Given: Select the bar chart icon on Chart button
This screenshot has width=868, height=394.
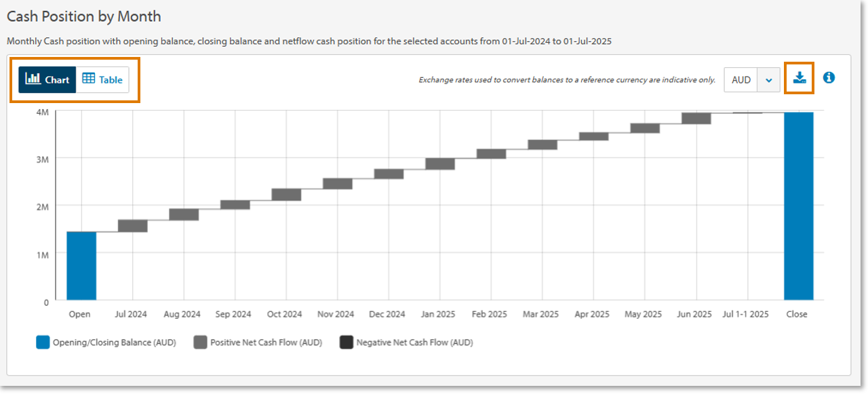Looking at the screenshot, I should pos(33,79).
